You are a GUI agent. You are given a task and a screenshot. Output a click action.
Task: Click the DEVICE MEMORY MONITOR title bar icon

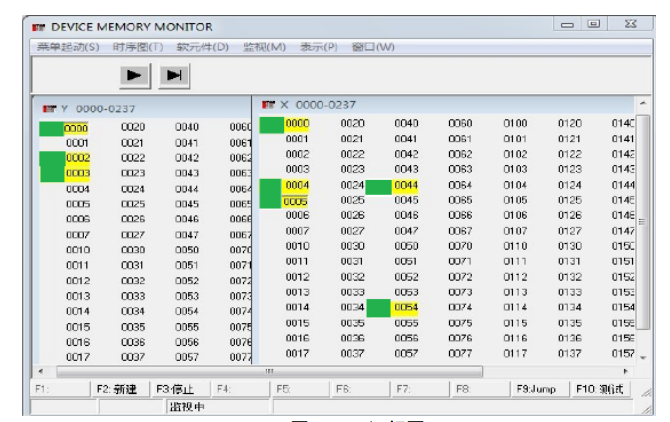[38, 27]
